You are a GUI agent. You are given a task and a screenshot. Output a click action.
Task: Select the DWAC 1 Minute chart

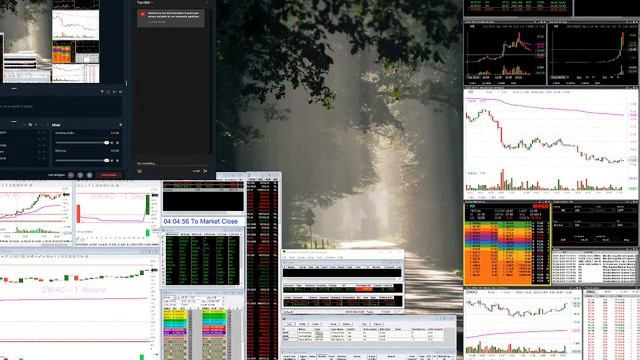pyautogui.click(x=80, y=304)
